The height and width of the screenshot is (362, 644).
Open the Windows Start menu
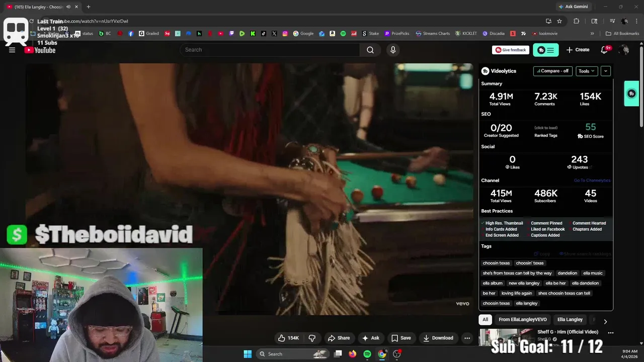pos(248,354)
